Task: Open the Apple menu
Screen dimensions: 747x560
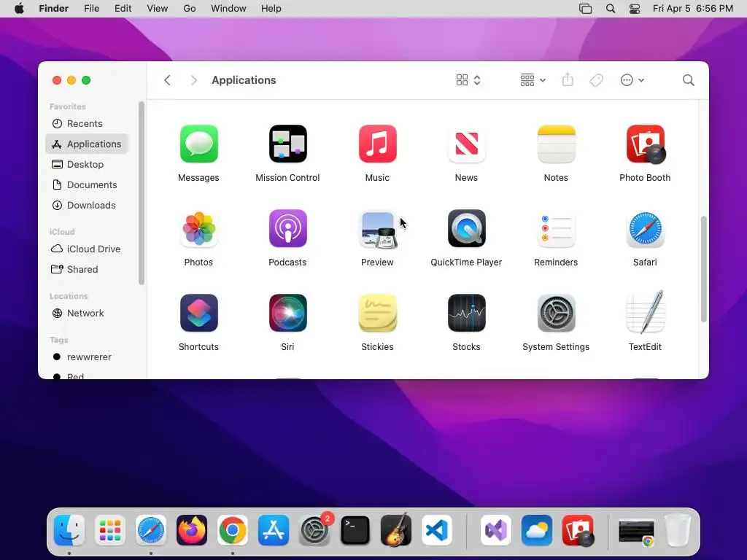Action: 19,9
